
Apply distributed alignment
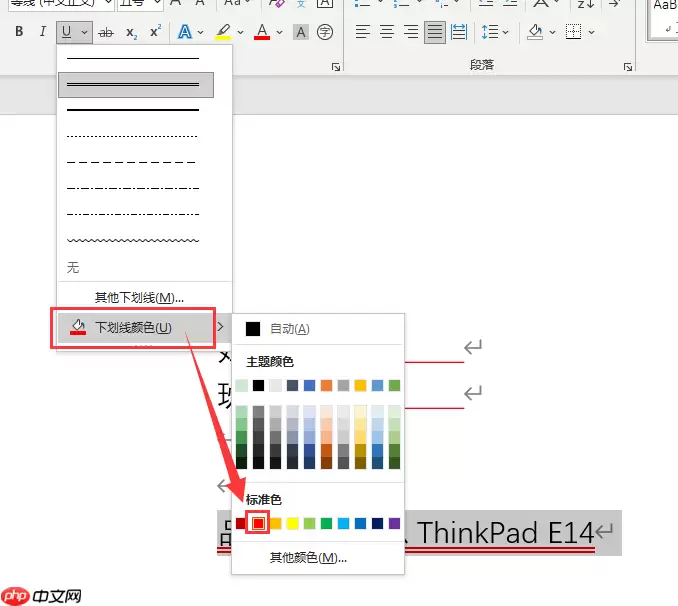[459, 32]
